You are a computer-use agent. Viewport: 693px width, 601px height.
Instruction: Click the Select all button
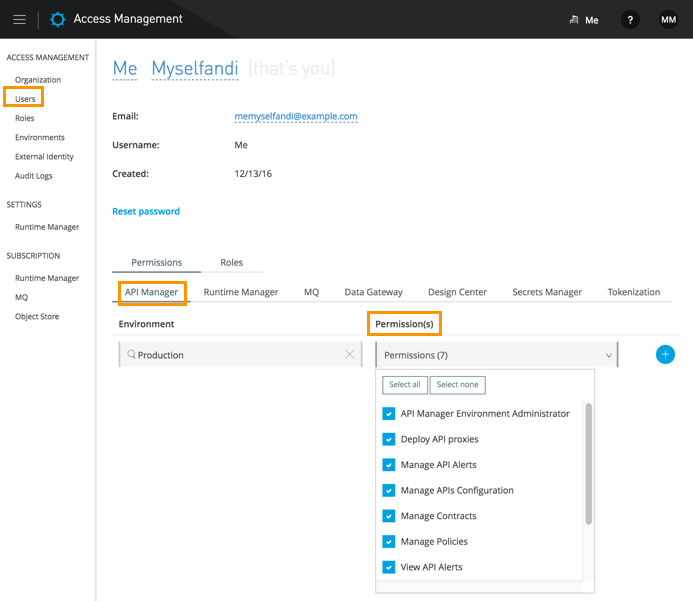click(x=405, y=384)
